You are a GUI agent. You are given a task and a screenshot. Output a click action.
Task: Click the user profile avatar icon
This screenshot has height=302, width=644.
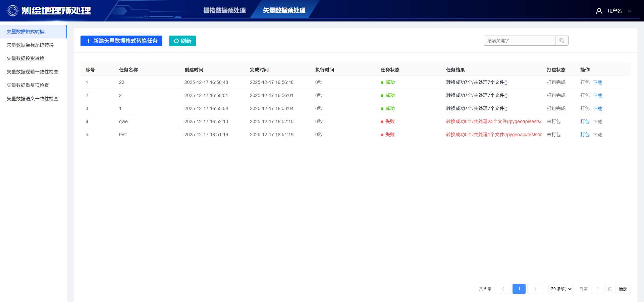(599, 11)
